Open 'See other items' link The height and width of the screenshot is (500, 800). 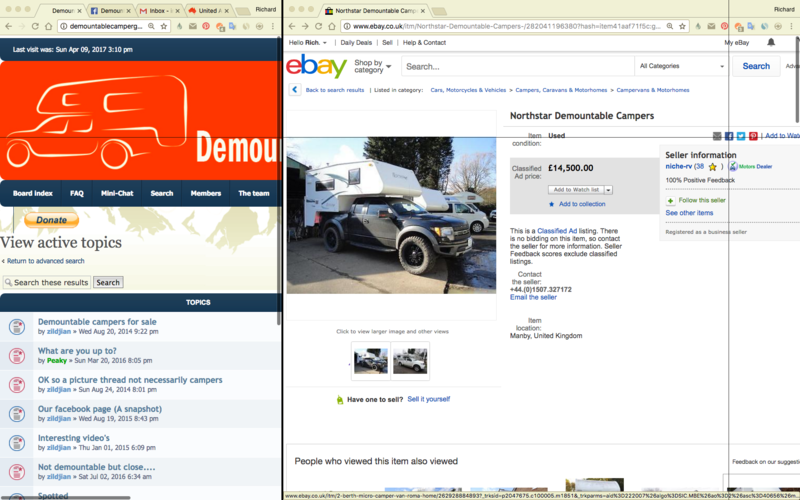point(689,213)
